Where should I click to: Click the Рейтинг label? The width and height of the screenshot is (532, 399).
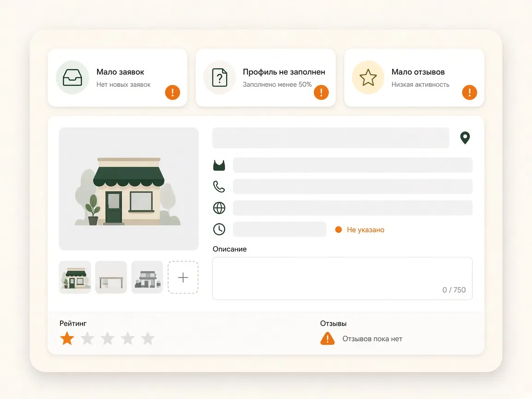pyautogui.click(x=73, y=323)
